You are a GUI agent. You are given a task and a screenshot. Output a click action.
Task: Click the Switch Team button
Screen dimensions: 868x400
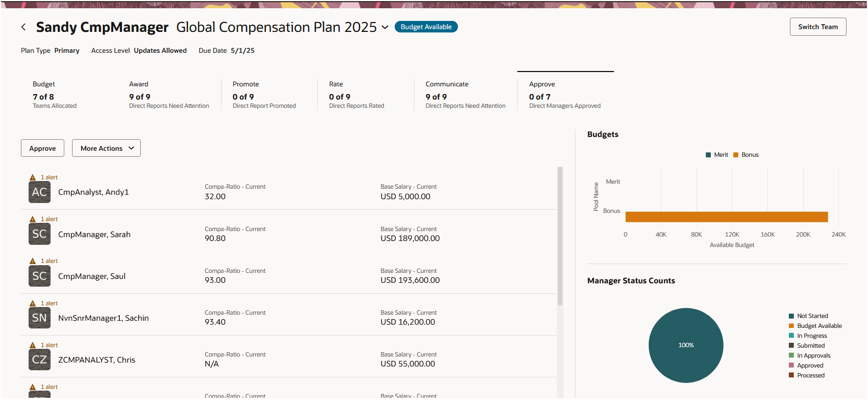[817, 27]
